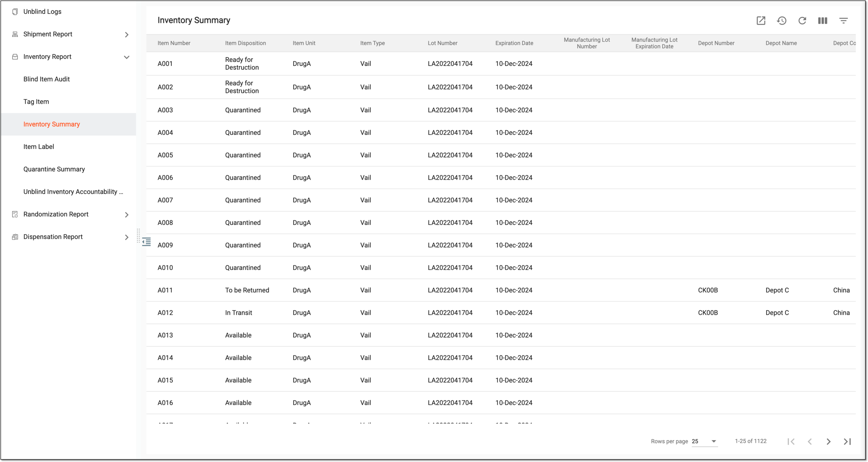Screen dimensions: 868x462
Task: Click 10-Dec-2024 date in row A014
Action: pyautogui.click(x=514, y=358)
